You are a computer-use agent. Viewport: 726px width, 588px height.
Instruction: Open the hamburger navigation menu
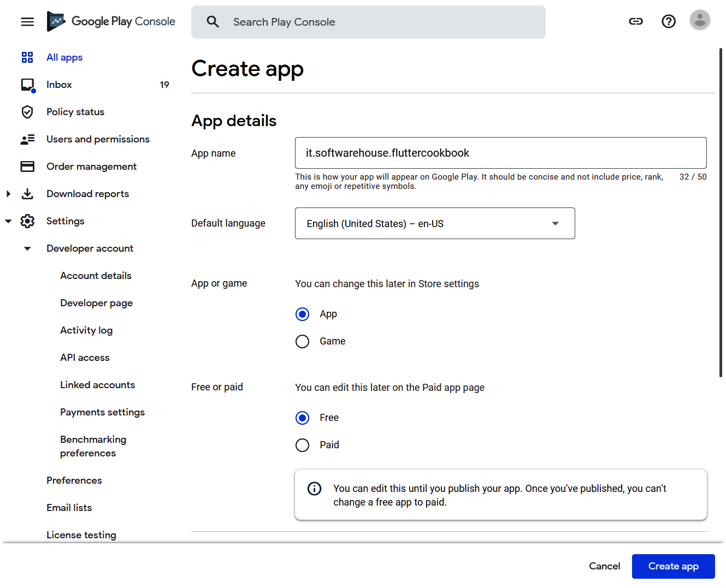tap(27, 22)
